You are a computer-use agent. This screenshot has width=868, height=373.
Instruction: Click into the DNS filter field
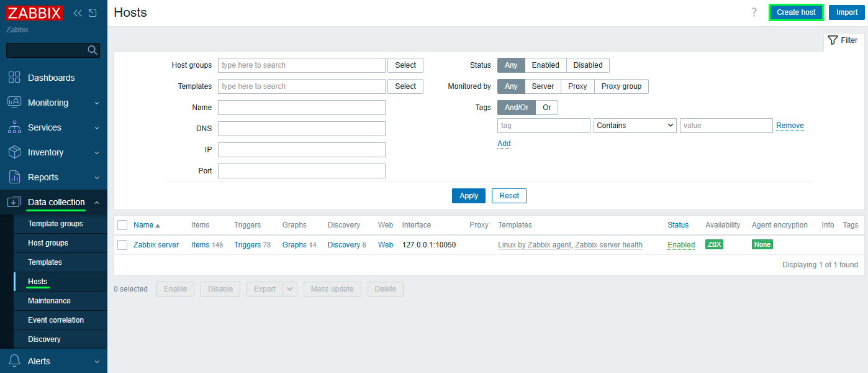[x=302, y=129]
